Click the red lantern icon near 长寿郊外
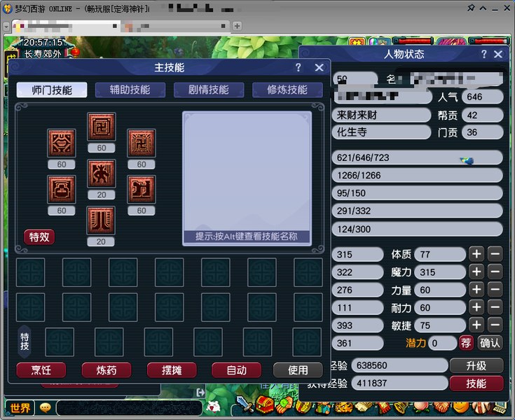515x420 pixels. (75, 52)
